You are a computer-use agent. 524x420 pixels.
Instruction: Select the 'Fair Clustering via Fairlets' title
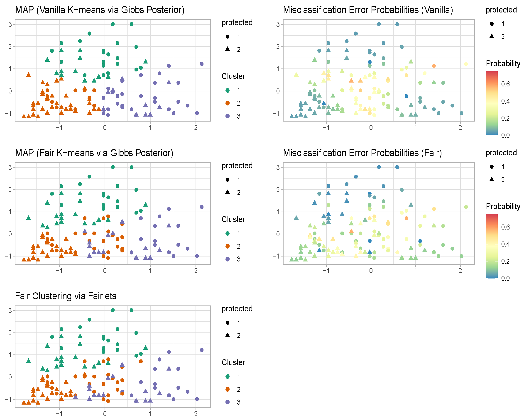[66, 296]
